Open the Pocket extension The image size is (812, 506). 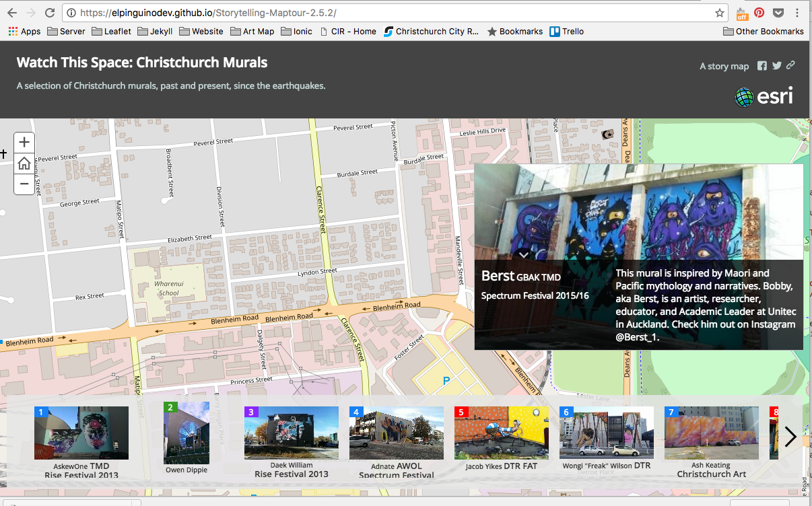tap(778, 13)
